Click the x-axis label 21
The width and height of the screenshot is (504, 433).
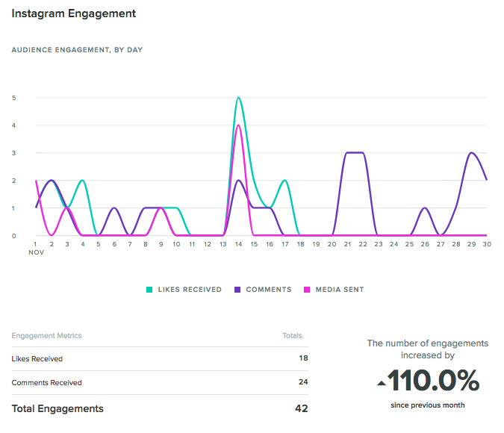(347, 244)
